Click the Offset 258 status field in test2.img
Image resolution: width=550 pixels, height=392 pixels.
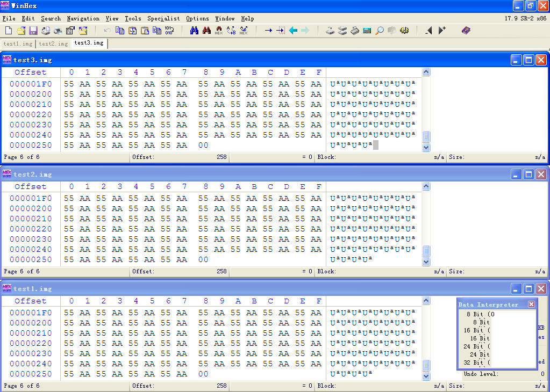pos(179,272)
